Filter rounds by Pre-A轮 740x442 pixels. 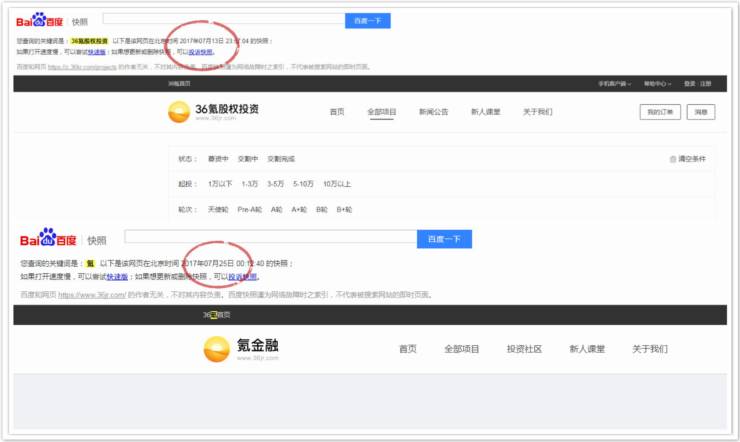pyautogui.click(x=250, y=209)
